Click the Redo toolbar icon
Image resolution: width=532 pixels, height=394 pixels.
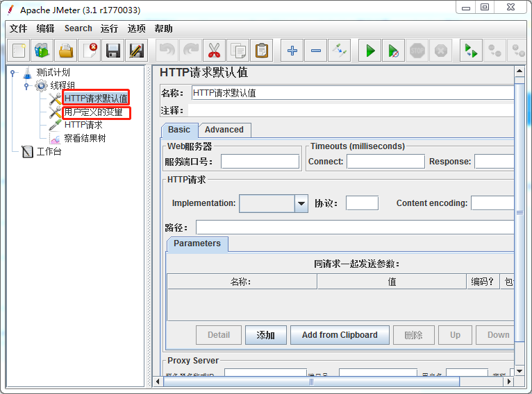tap(191, 51)
